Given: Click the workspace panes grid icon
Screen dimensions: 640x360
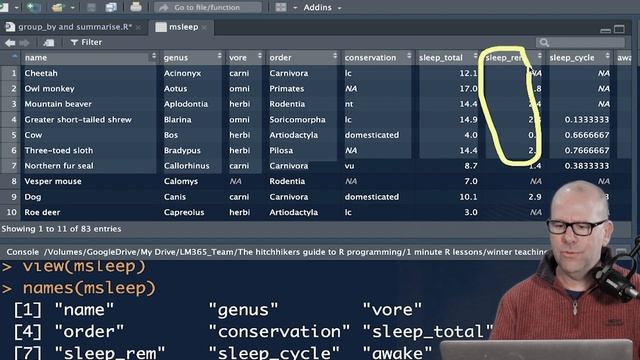Looking at the screenshot, I should (x=281, y=7).
